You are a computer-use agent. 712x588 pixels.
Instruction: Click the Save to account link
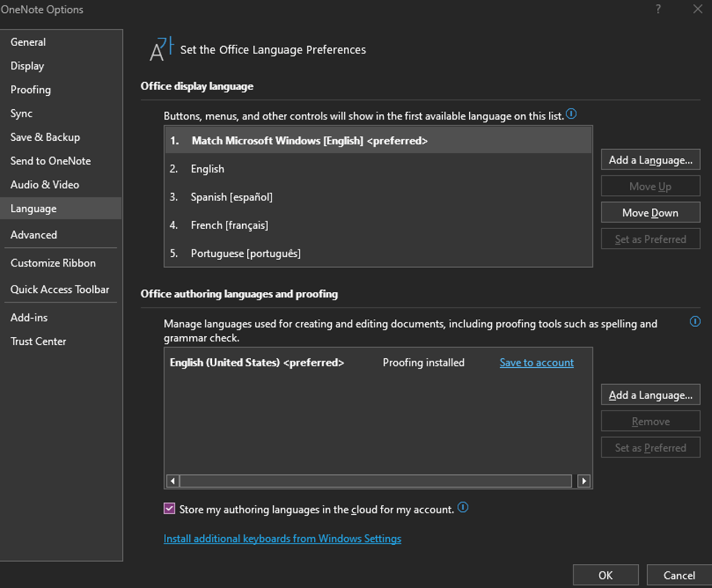tap(536, 362)
